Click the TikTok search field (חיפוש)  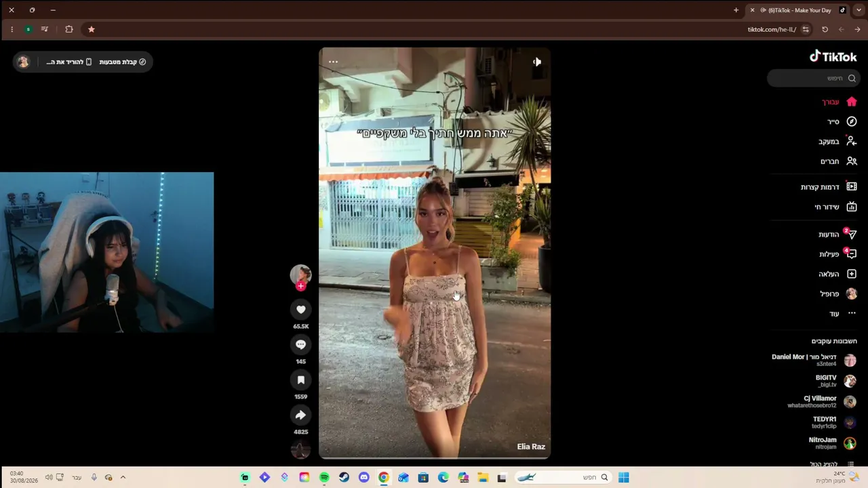(x=813, y=79)
